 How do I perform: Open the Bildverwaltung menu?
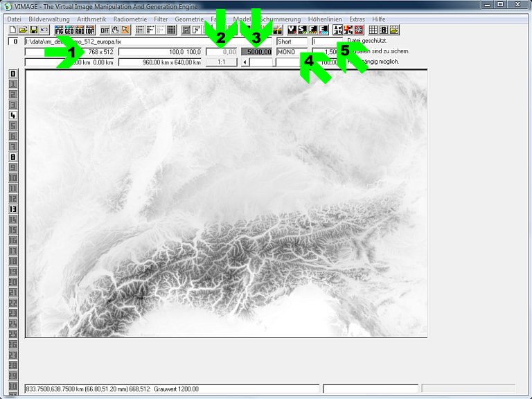point(49,19)
